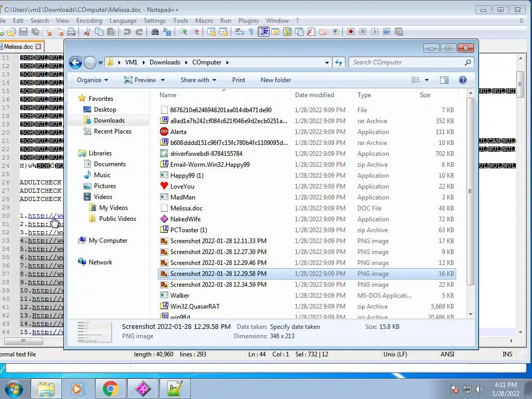Viewport: 532px width, 399px height.
Task: Open Find with the binoculars icon
Action: click(155, 32)
